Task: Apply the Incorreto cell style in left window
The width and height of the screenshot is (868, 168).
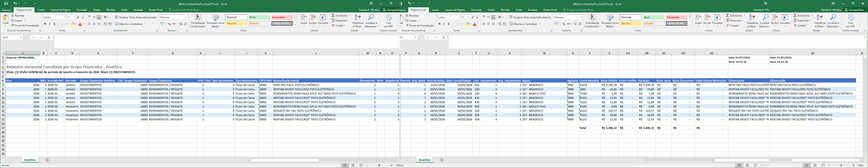Action: (282, 17)
